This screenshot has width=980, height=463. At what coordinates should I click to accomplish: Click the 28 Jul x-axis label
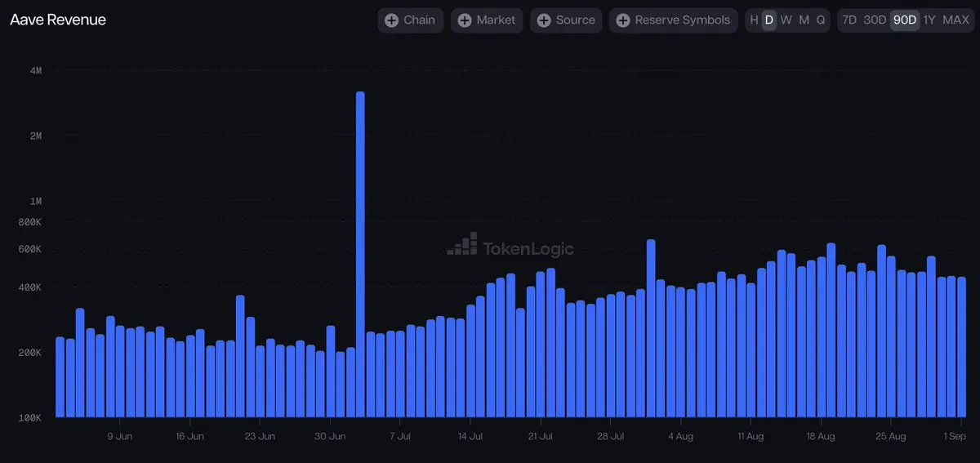point(610,436)
